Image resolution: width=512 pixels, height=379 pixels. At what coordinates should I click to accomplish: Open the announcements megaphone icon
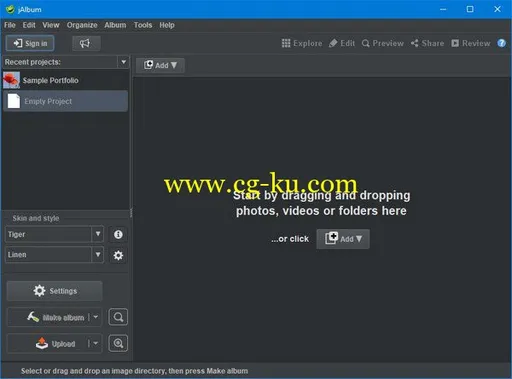coord(85,43)
